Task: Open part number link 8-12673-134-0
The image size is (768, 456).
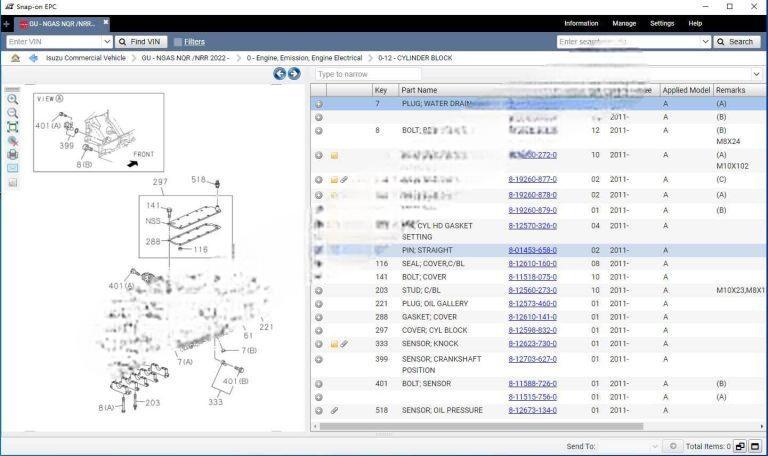Action: pyautogui.click(x=532, y=410)
